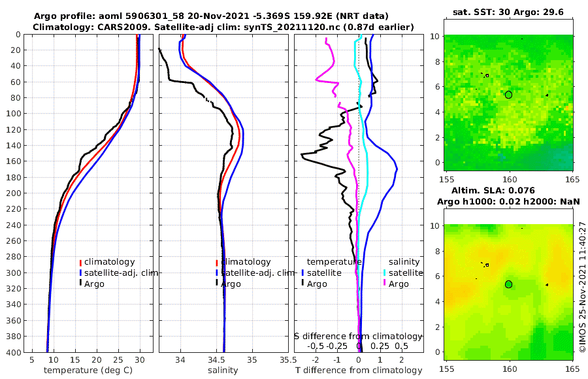Click the Climatology CARS2009 subtitle line
Image resolution: width=588 pixels, height=379 pixels.
223,27
